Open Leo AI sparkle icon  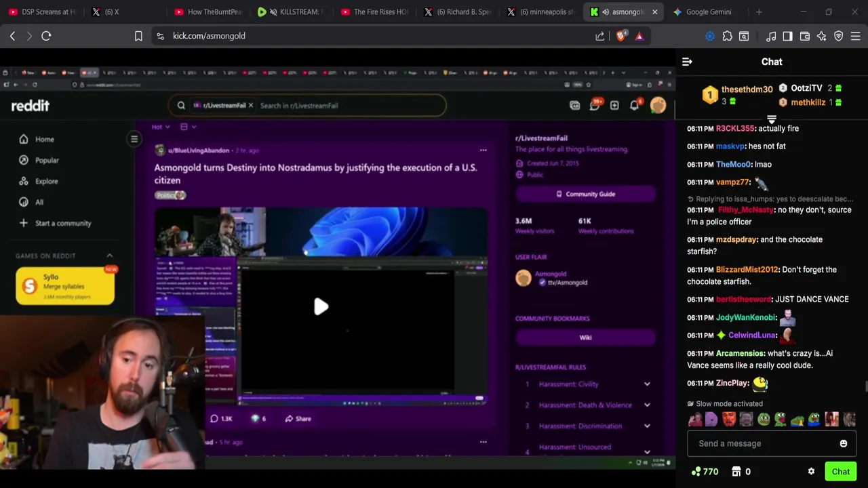(822, 36)
